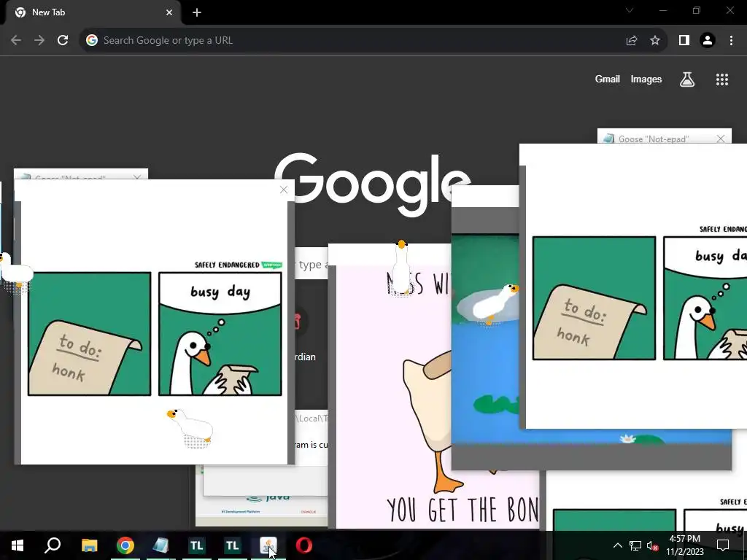Click the to do: honk panel in right comic
This screenshot has width=747, height=560.
click(x=594, y=298)
